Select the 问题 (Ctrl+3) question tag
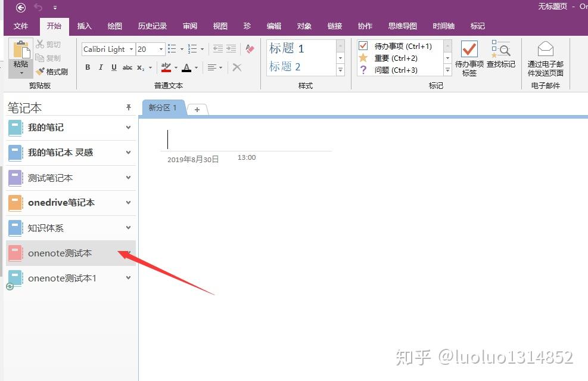This screenshot has height=381, width=588. click(x=395, y=70)
